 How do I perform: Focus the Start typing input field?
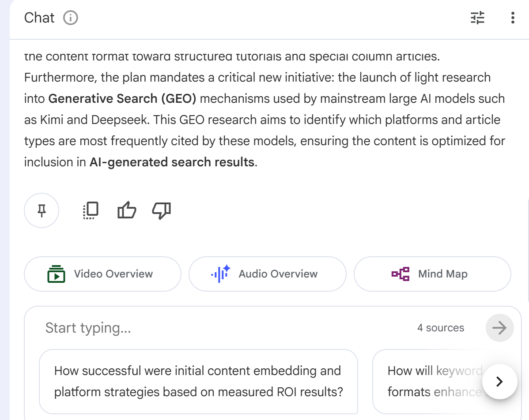coord(226,328)
